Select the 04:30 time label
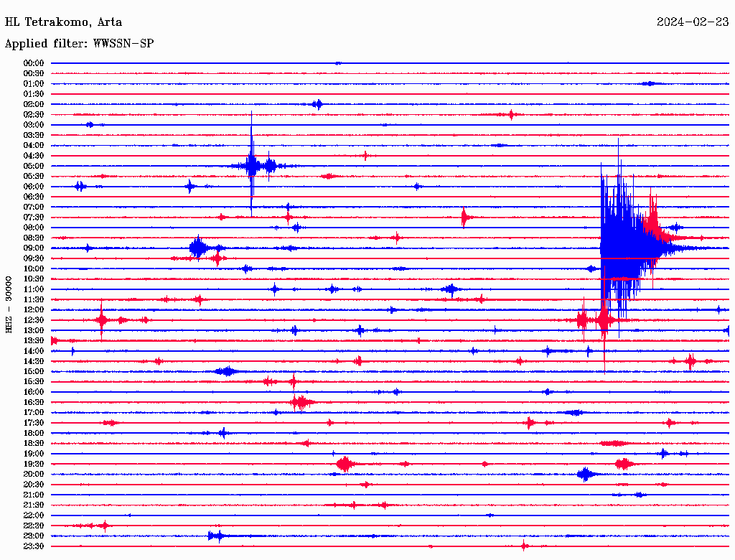The image size is (735, 560). pyautogui.click(x=34, y=156)
